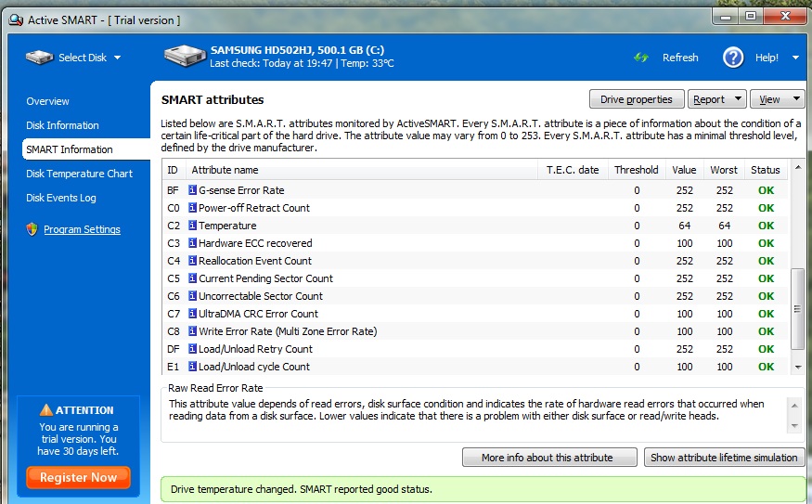Screen dimensions: 812x504
Task: Click description box scroll up arrow
Action: (794, 405)
